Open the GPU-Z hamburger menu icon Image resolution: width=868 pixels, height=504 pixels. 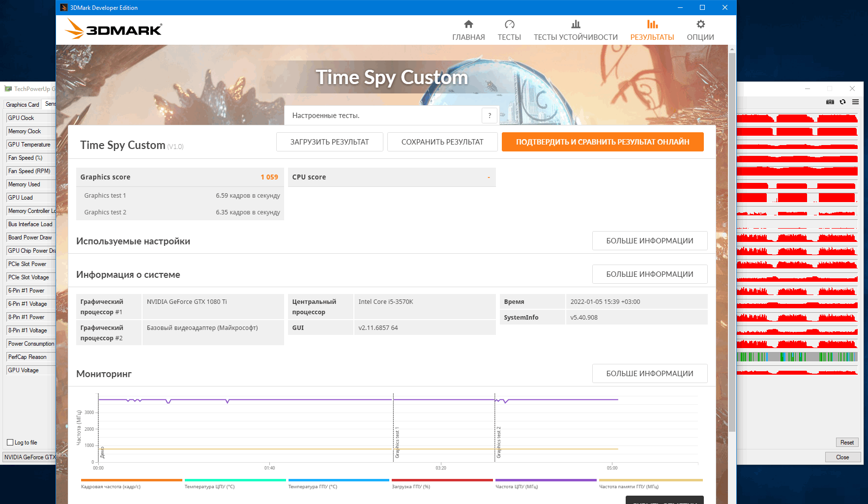pos(855,102)
